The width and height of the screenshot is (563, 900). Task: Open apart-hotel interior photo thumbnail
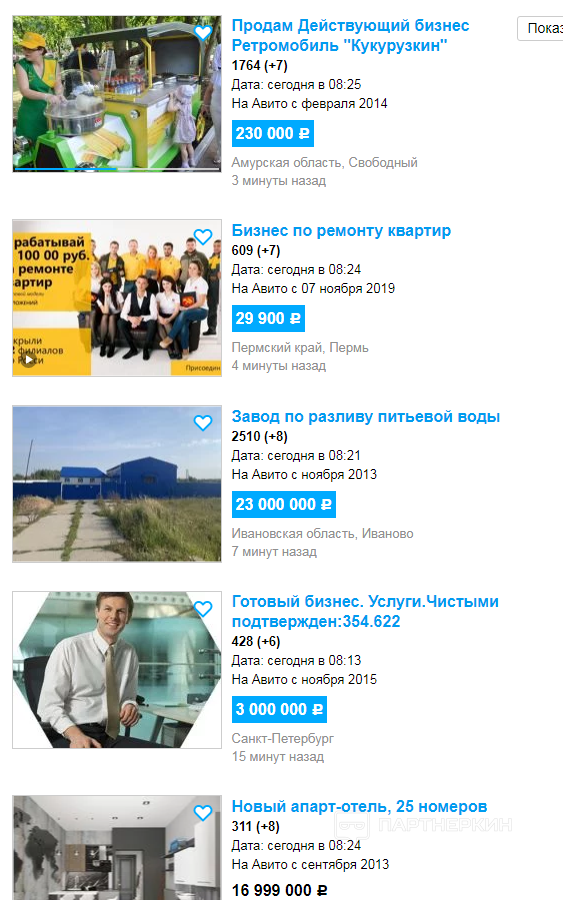[x=117, y=848]
